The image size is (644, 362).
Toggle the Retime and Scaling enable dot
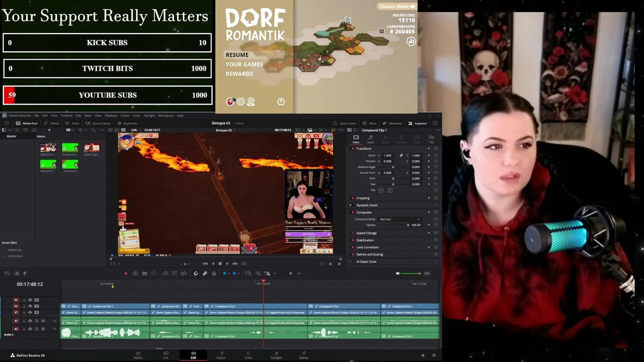(353, 254)
